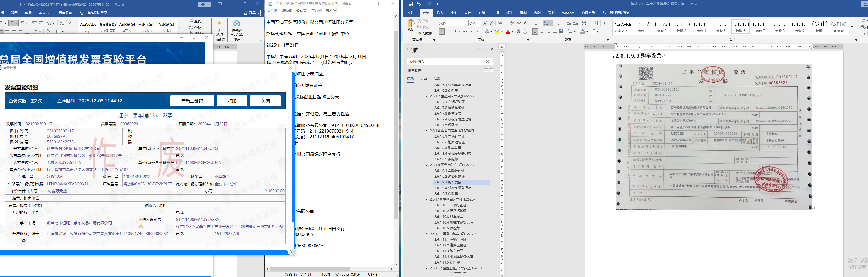This screenshot has height=277, width=868.
Task: Collapse the 2.6.1.9 重型自卸车-辽LC2796 heading
Action: click(x=426, y=165)
